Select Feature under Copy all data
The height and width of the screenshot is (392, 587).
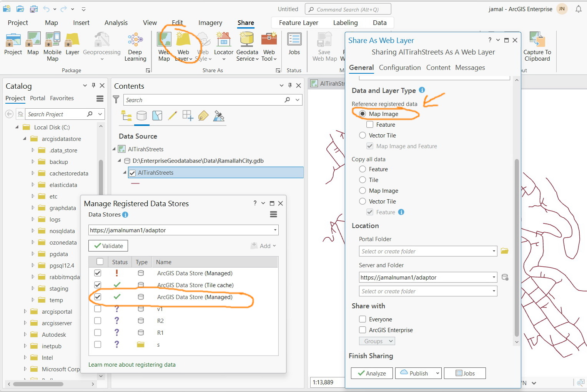[363, 169]
